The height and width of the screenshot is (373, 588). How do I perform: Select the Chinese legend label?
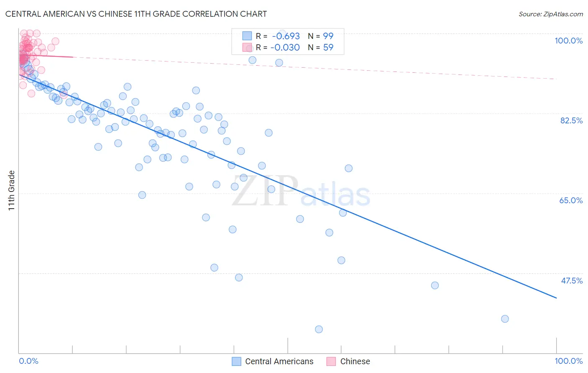click(x=355, y=361)
